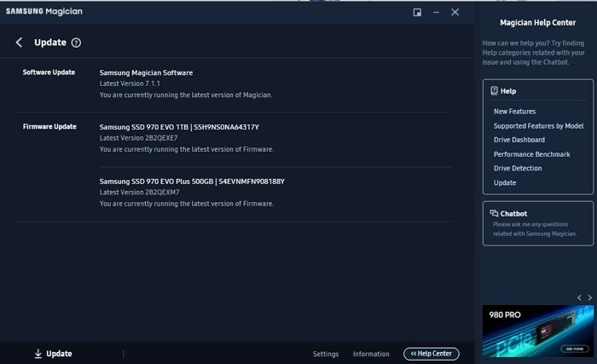This screenshot has height=364, width=597.
Task: Click the Software Update section label
Action: click(49, 72)
